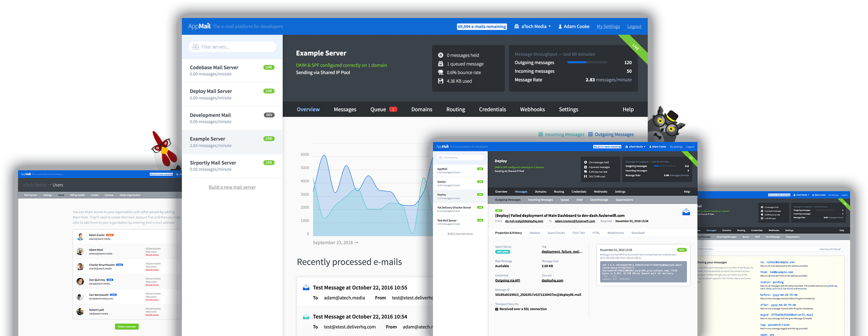Open the September 23, 2016 date navigator
Image resolution: width=868 pixels, height=336 pixels.
point(335,243)
